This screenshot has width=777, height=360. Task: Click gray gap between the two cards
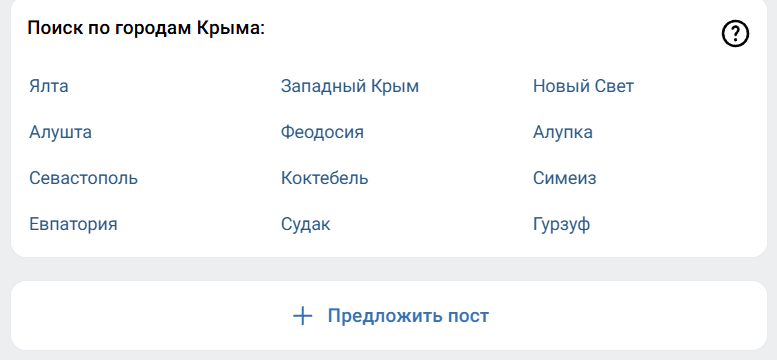[x=388, y=269]
